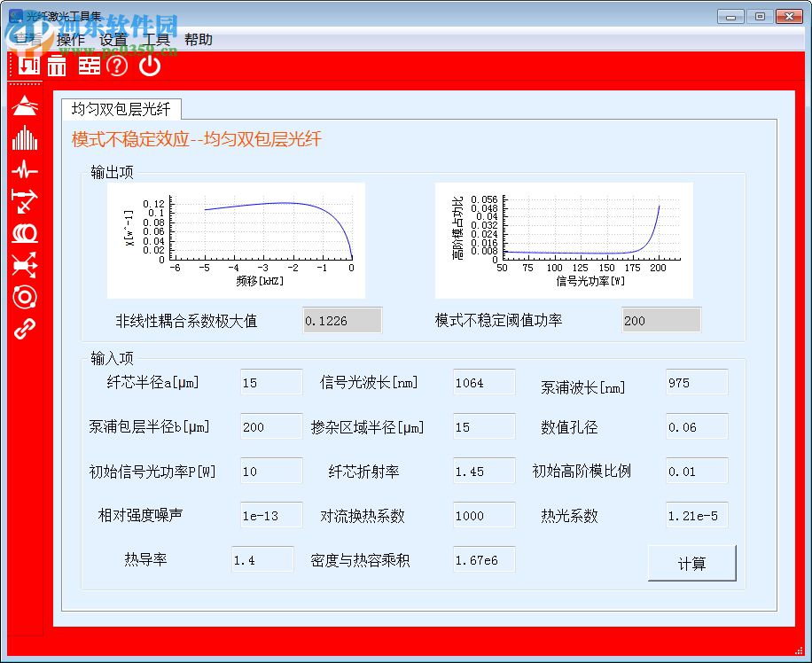The image size is (812, 663).
Task: Open the 操作 menu
Action: (71, 39)
